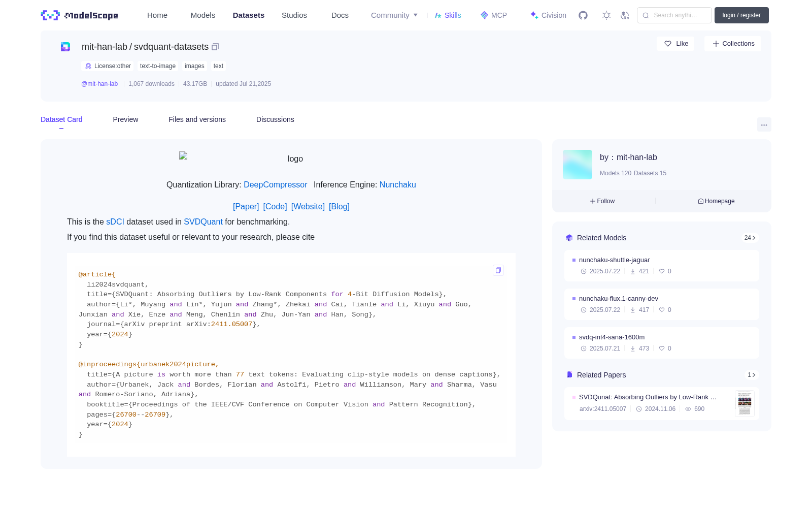Click the @mit-han-lab owner link
This screenshot has width=812, height=508.
99,84
